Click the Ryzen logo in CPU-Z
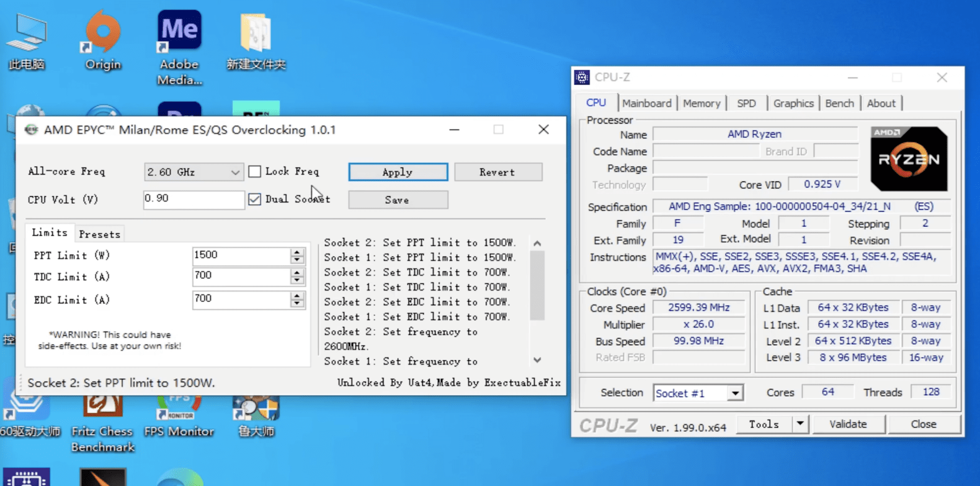Image resolution: width=980 pixels, height=486 pixels. (x=909, y=159)
